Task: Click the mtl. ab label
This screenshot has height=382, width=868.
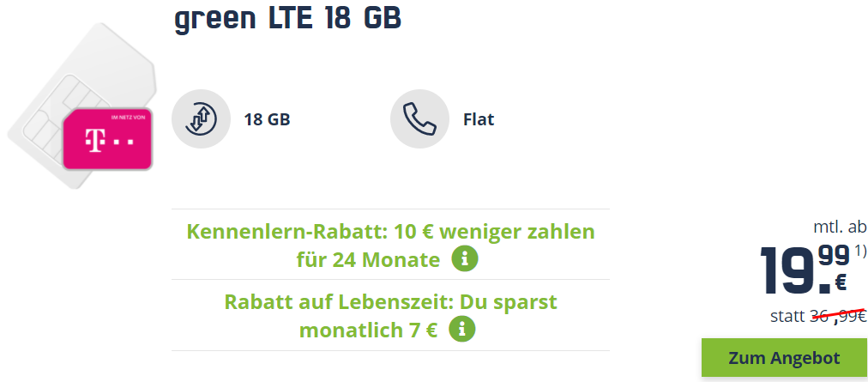Action: (x=840, y=227)
